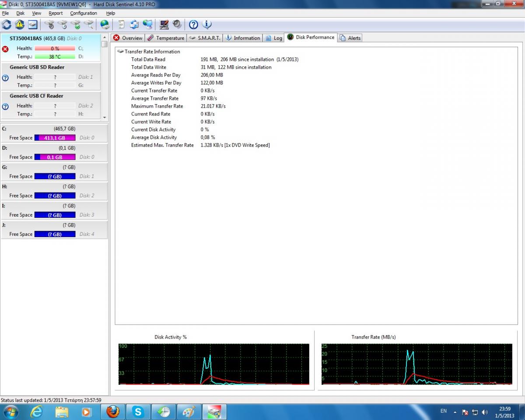
Task: Show hidden tray icons arrow
Action: [x=455, y=412]
